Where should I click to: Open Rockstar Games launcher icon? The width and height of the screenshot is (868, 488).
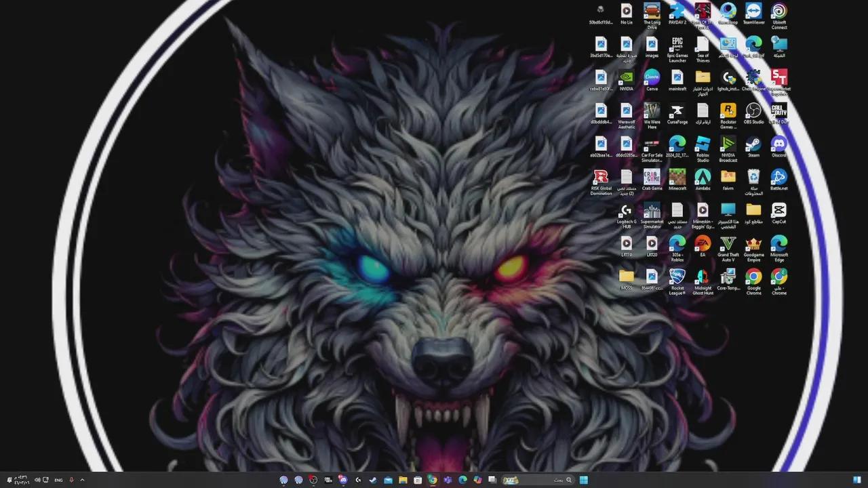728,116
